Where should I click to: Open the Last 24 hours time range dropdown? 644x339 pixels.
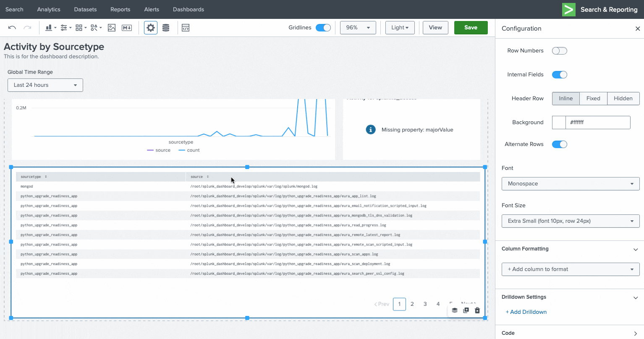tap(45, 85)
